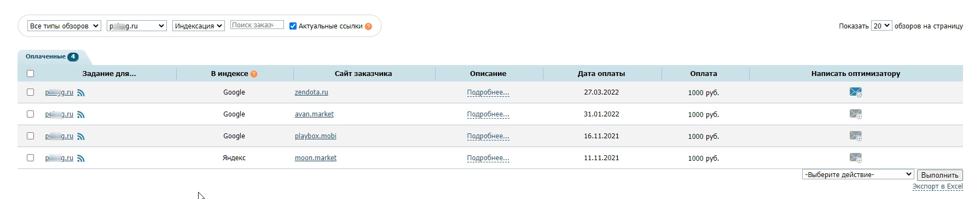Viewport: 980px width, 199px height.
Task: Open Подробнее link for playbox.mobi
Action: pyautogui.click(x=488, y=136)
